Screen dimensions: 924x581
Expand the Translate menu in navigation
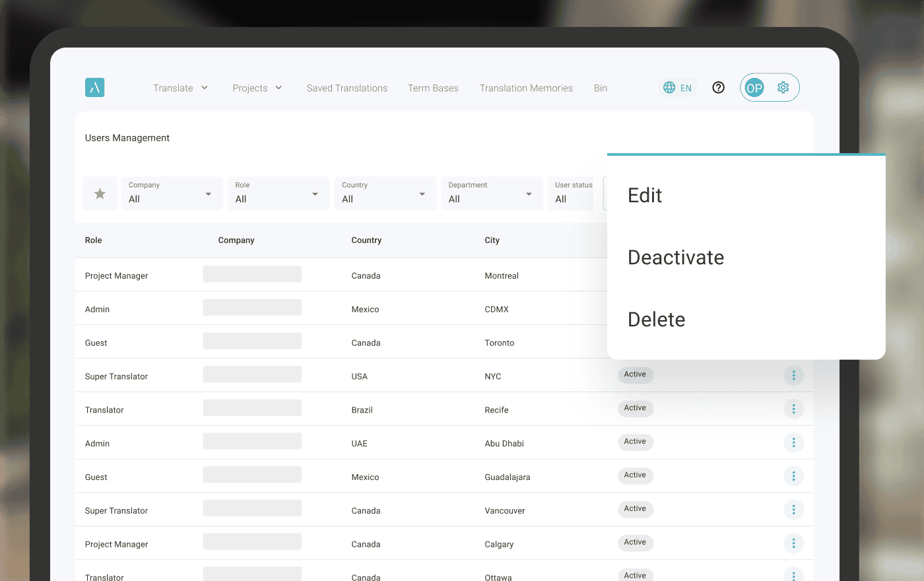click(x=180, y=88)
